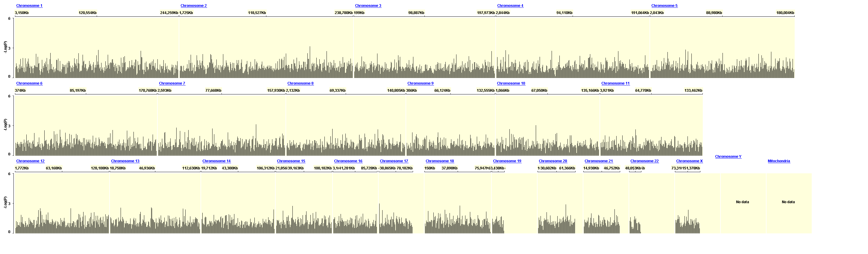Go to the Chromosome 6 link
This screenshot has height=254, width=868.
click(29, 83)
